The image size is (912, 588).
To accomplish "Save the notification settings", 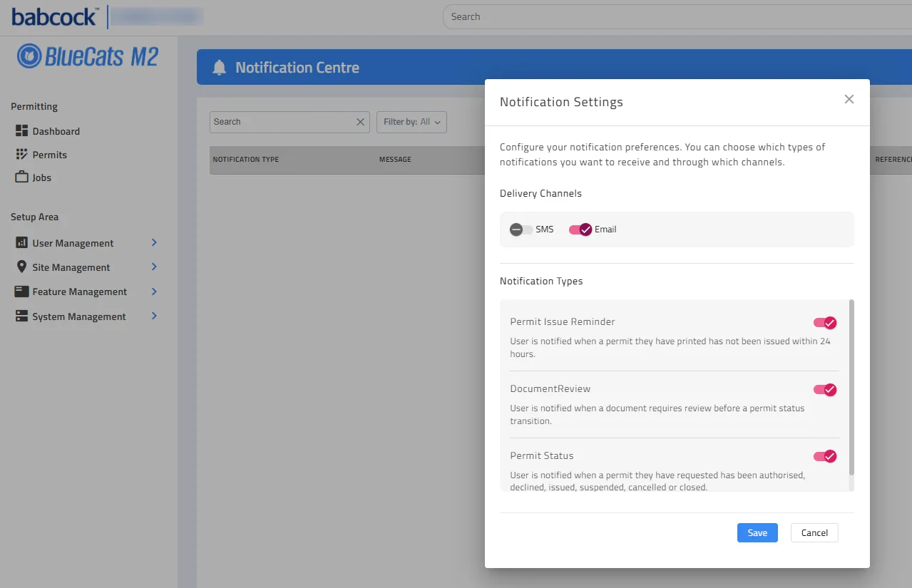I will 757,533.
